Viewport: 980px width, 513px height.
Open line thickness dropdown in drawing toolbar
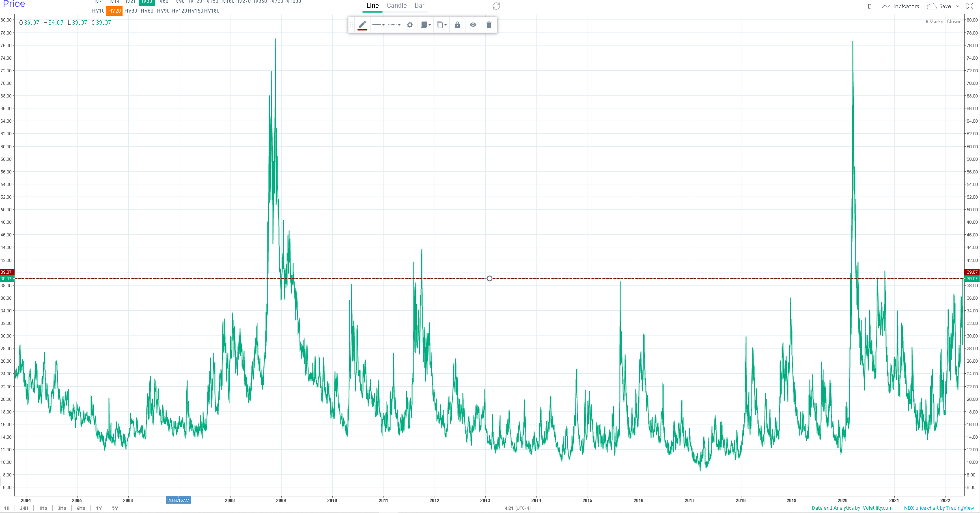point(378,25)
